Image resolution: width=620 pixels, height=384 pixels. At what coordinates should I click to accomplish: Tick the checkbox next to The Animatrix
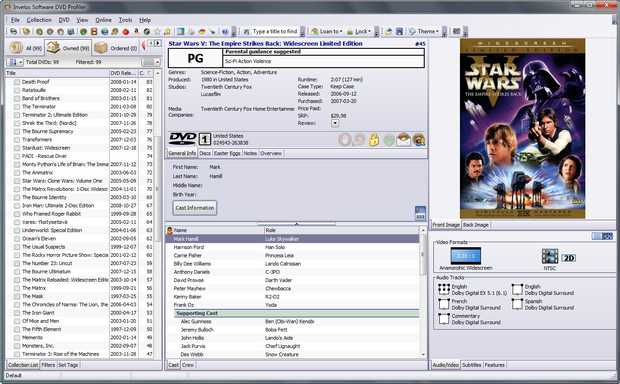17,172
